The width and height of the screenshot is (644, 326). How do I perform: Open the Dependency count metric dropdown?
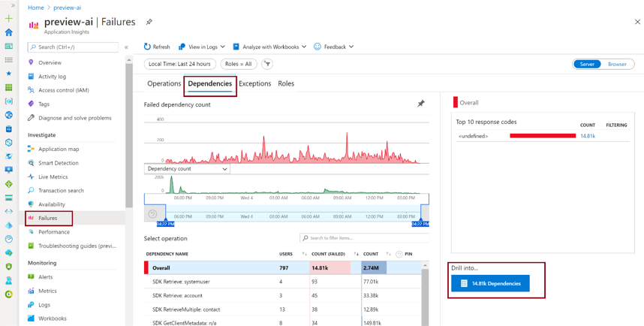point(187,168)
